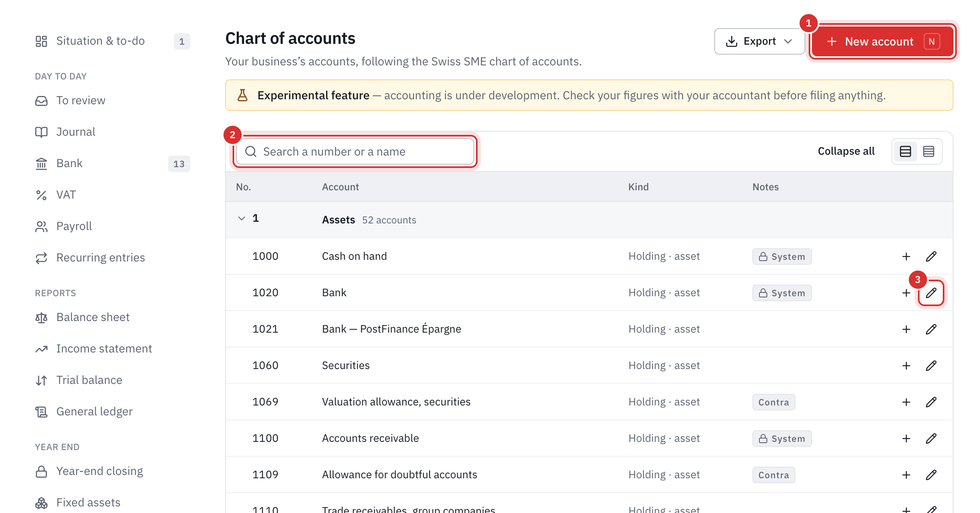This screenshot has height=513, width=980.
Task: Open the Export dropdown
Action: (x=759, y=41)
